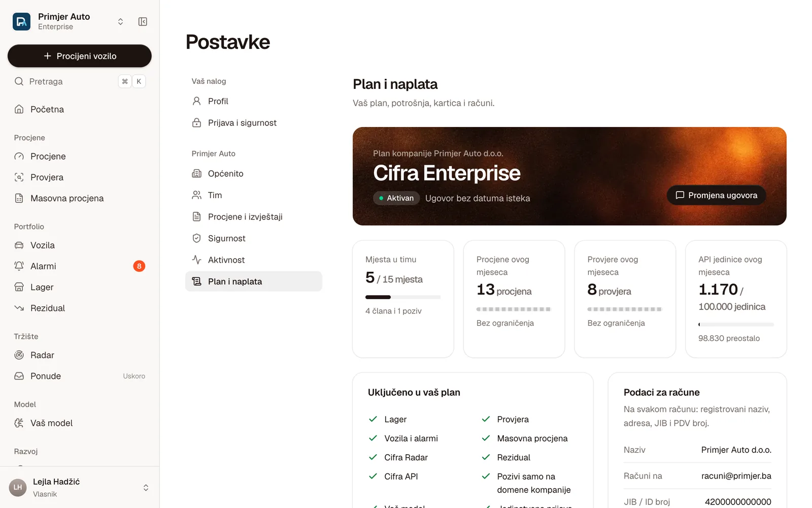Expand the Lejla Hadžić account menu

pyautogui.click(x=146, y=488)
